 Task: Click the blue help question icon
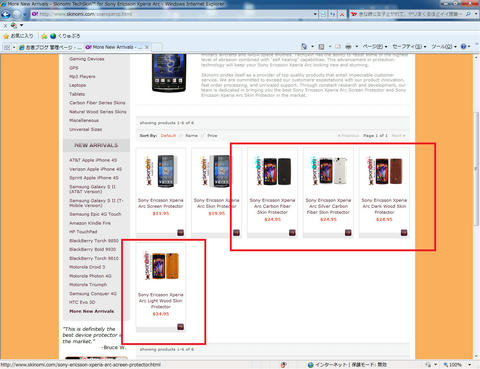[x=463, y=47]
